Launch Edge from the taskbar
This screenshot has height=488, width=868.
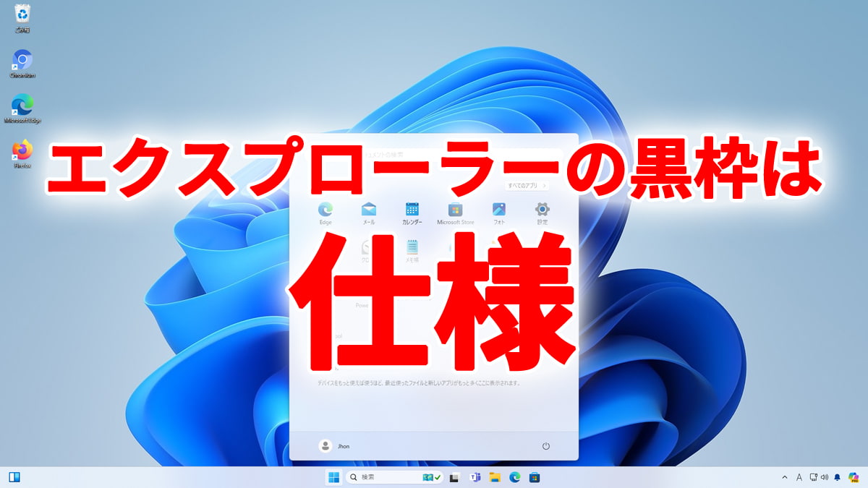click(515, 477)
